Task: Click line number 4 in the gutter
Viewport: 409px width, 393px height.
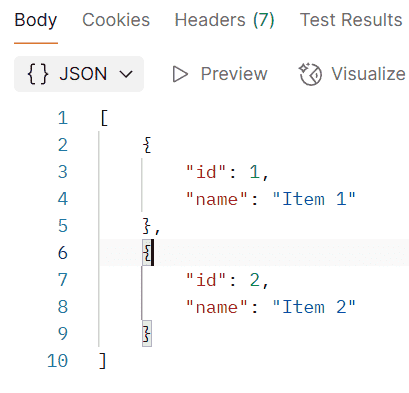Action: coord(63,199)
